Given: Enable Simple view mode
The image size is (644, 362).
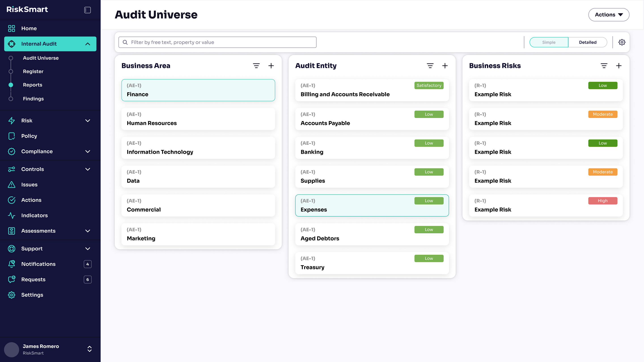Looking at the screenshot, I should click(549, 42).
